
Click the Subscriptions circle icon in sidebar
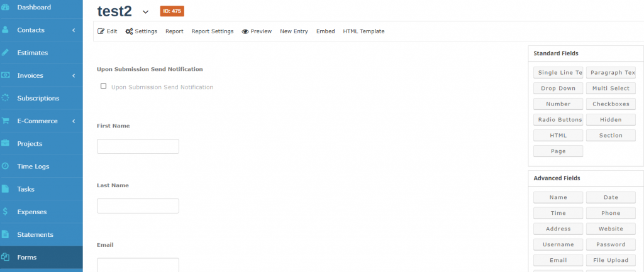tap(5, 98)
